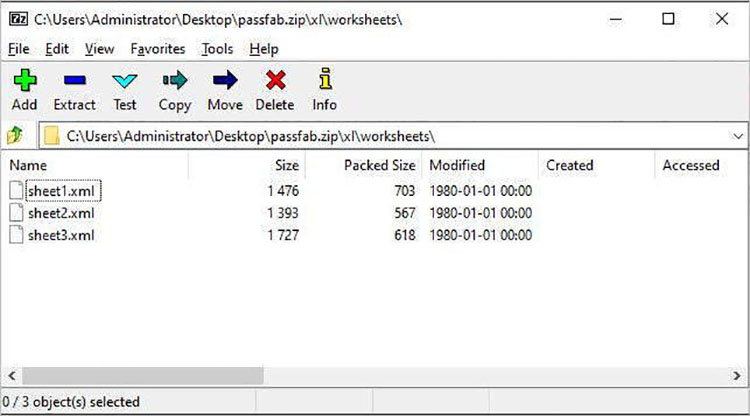
Task: Click sheet2.xml file icon
Action: pos(16,212)
